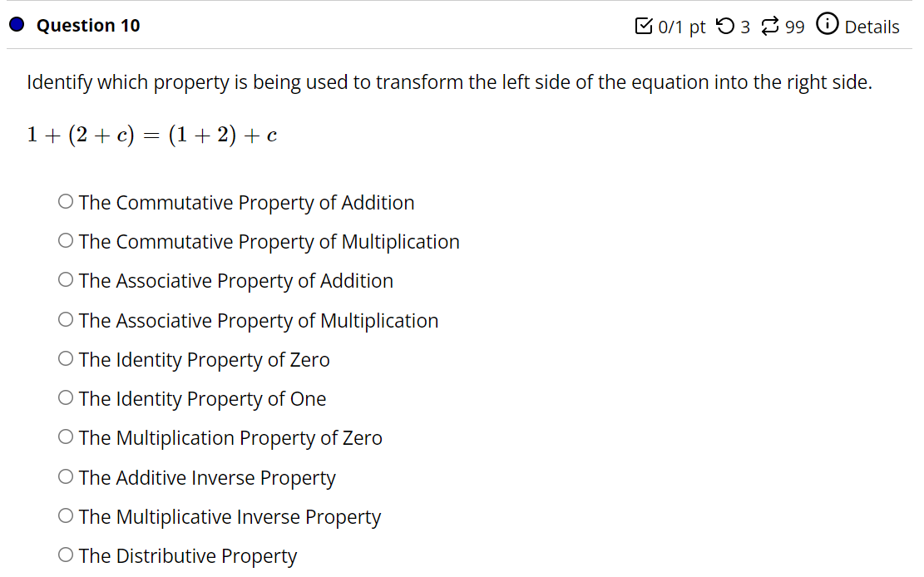The image size is (924, 577).
Task: Click the info circle icon beside Details
Action: tap(828, 24)
